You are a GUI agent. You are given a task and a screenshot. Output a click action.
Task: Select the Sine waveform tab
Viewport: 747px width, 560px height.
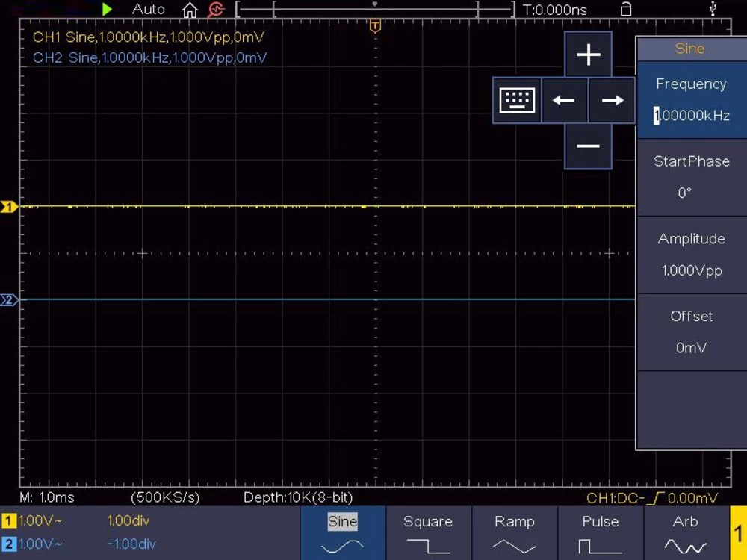coord(343,533)
